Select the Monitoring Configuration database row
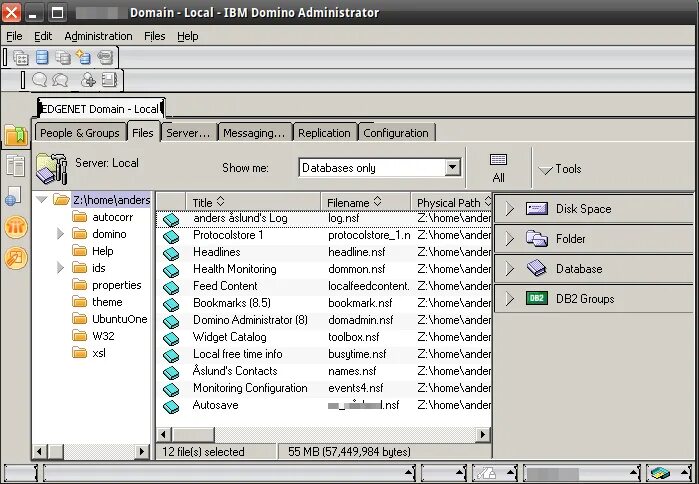This screenshot has width=699, height=484. [324, 388]
